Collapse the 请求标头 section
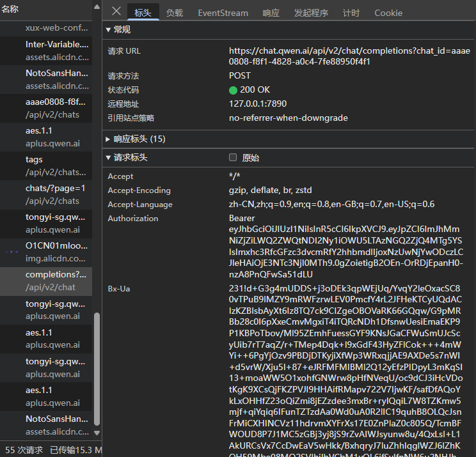Screen dimensions: 476x457 (107, 158)
